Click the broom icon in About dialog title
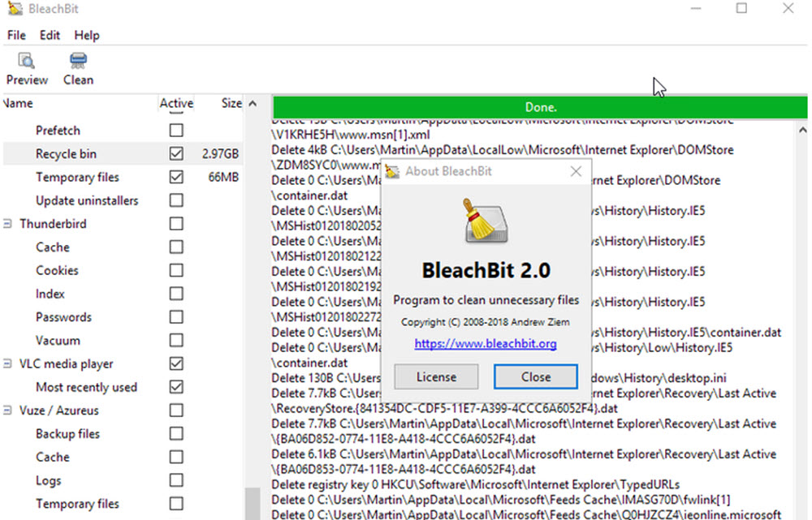Image resolution: width=812 pixels, height=520 pixels. 392,171
